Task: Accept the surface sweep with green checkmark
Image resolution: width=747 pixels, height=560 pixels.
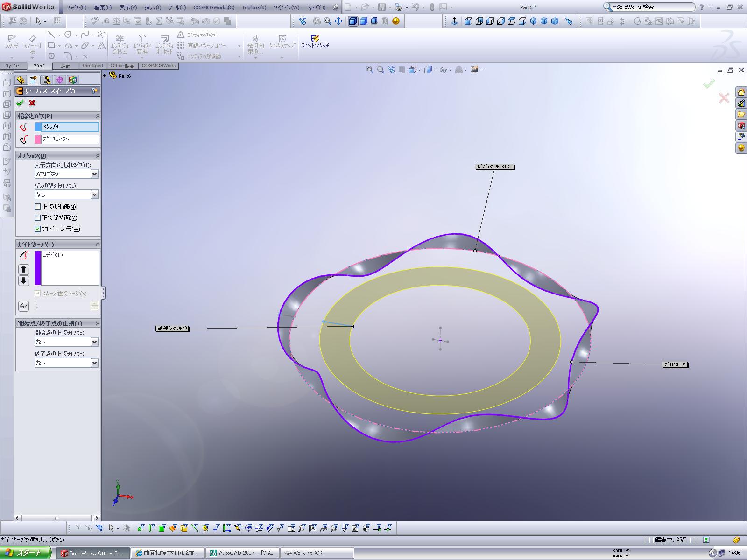Action: click(x=20, y=103)
